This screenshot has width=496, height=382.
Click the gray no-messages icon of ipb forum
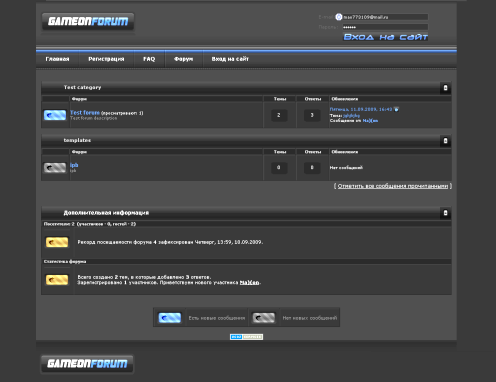click(55, 168)
